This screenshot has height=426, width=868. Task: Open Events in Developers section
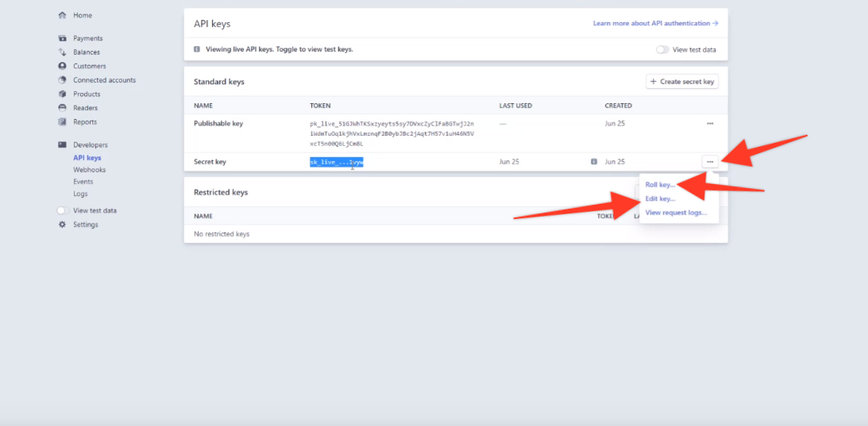[83, 182]
